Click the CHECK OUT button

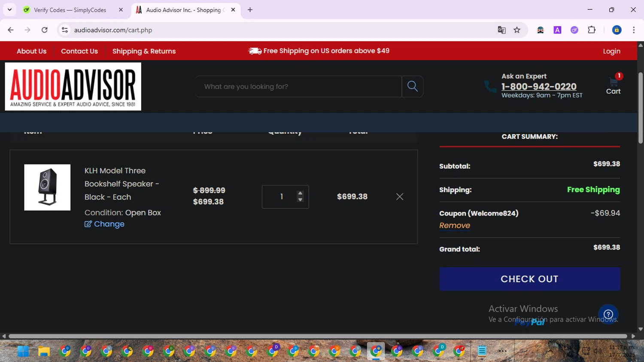coord(529,279)
